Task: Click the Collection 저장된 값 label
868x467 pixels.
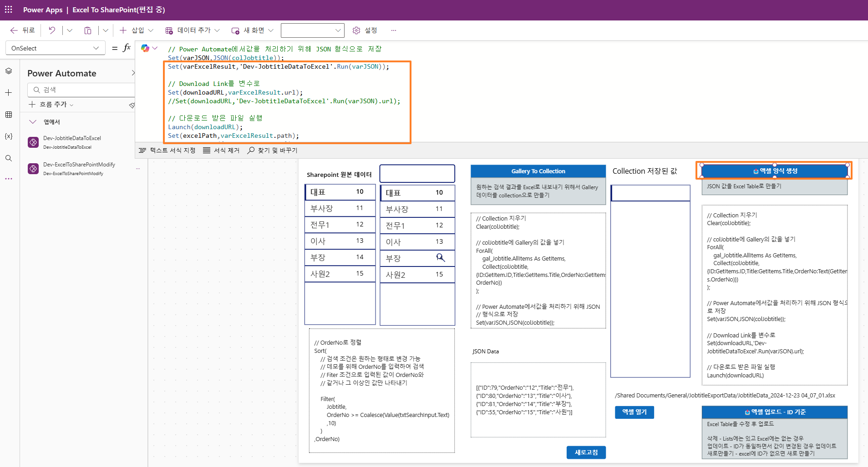Action: click(x=645, y=171)
